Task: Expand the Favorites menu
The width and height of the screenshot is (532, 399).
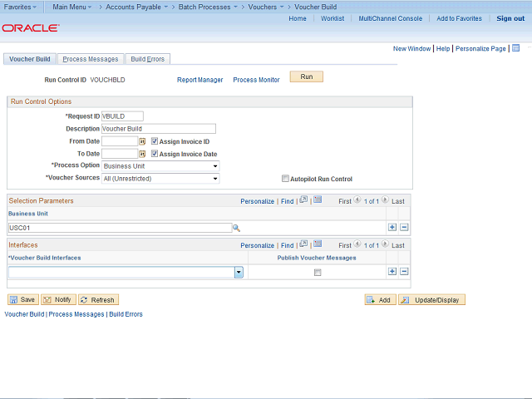Action: point(20,7)
